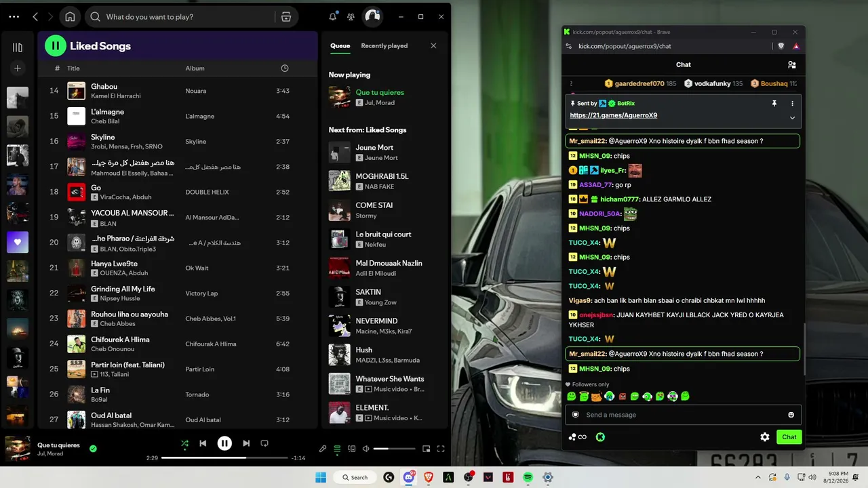
Task: Open the Kamel El Harrachi artist link
Action: pyautogui.click(x=116, y=96)
